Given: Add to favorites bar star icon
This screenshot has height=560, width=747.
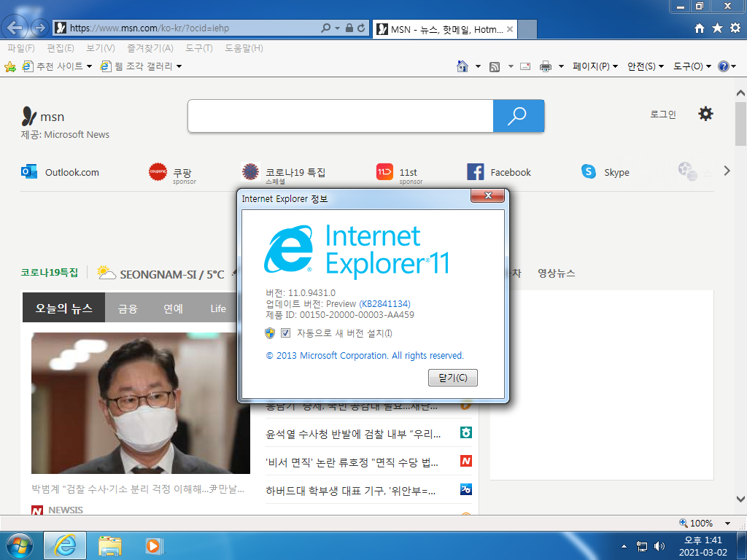Looking at the screenshot, I should click(10, 66).
